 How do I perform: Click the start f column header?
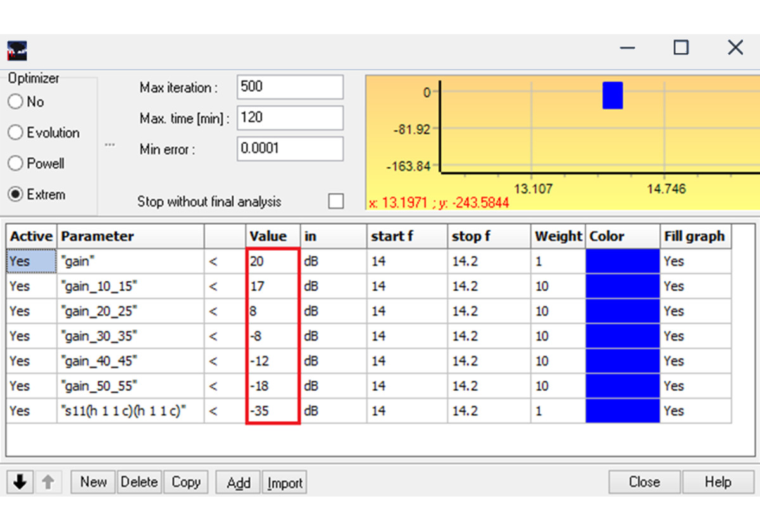pyautogui.click(x=407, y=236)
